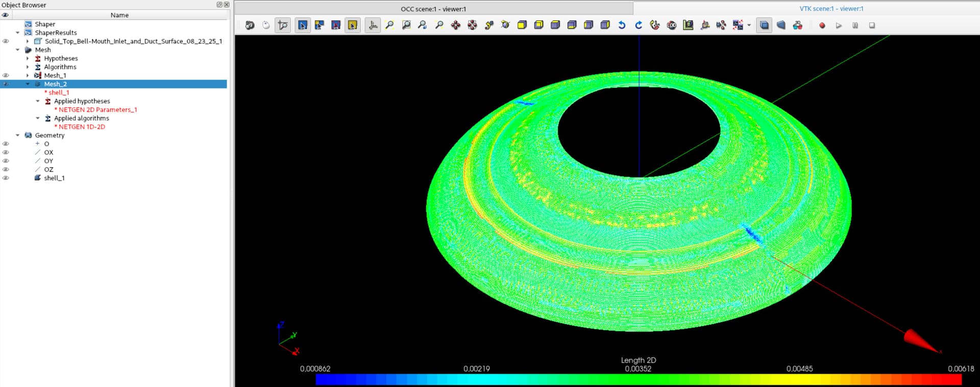Start recording with red record button
This screenshot has width=980, height=387.
[x=822, y=25]
